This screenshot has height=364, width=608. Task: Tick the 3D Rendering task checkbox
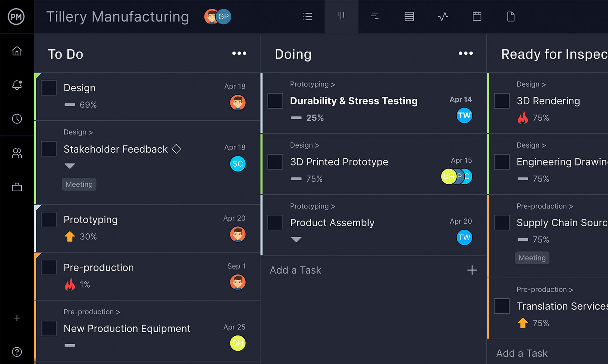tap(502, 101)
